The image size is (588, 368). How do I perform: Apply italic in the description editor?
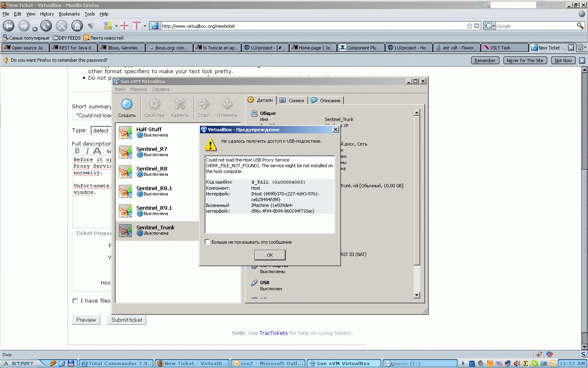click(x=87, y=151)
